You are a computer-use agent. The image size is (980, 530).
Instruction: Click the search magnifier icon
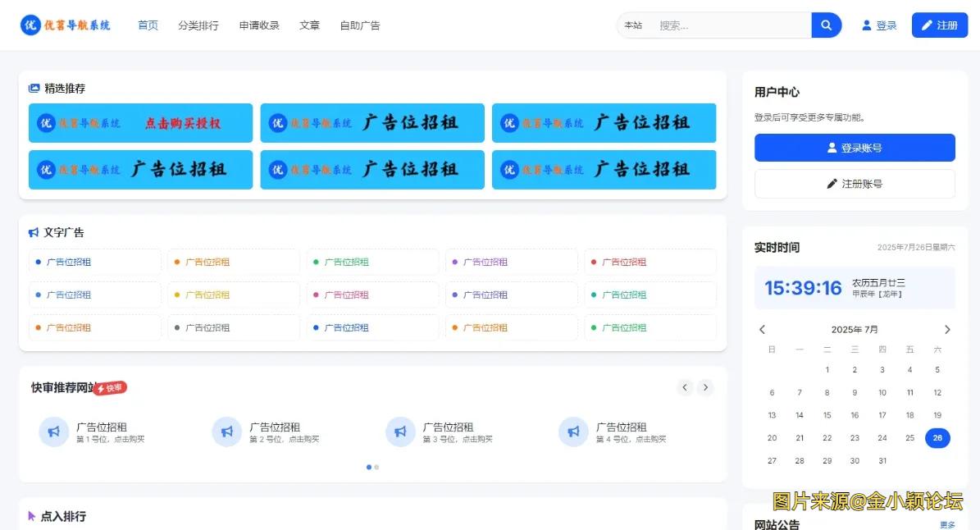click(826, 25)
